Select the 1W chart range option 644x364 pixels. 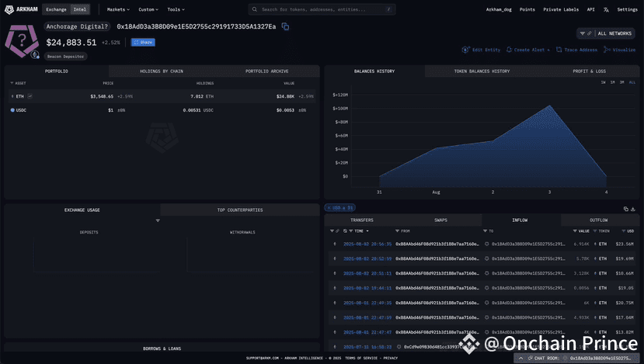tap(604, 82)
